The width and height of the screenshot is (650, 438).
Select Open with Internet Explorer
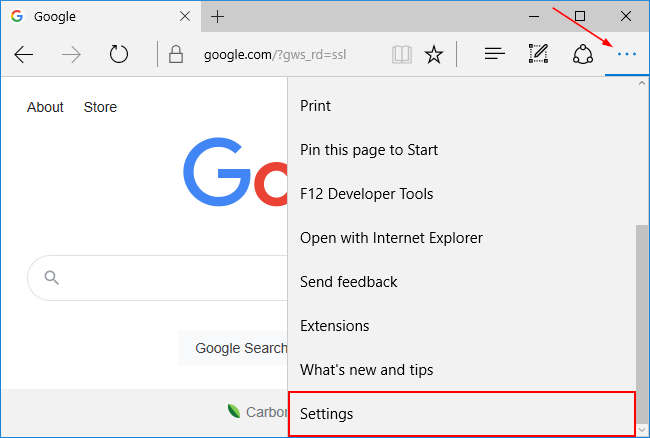(461, 238)
